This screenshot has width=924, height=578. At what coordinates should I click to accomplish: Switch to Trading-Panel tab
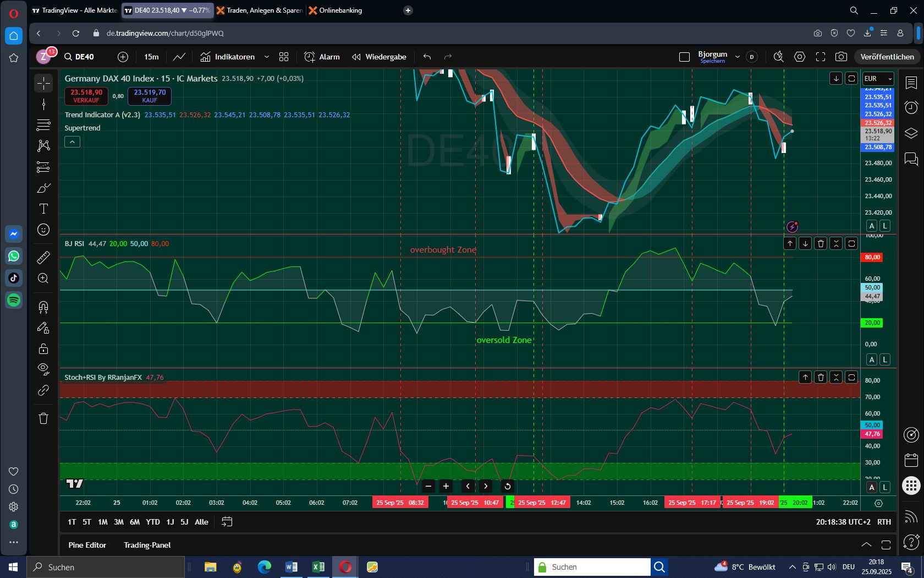pos(147,545)
